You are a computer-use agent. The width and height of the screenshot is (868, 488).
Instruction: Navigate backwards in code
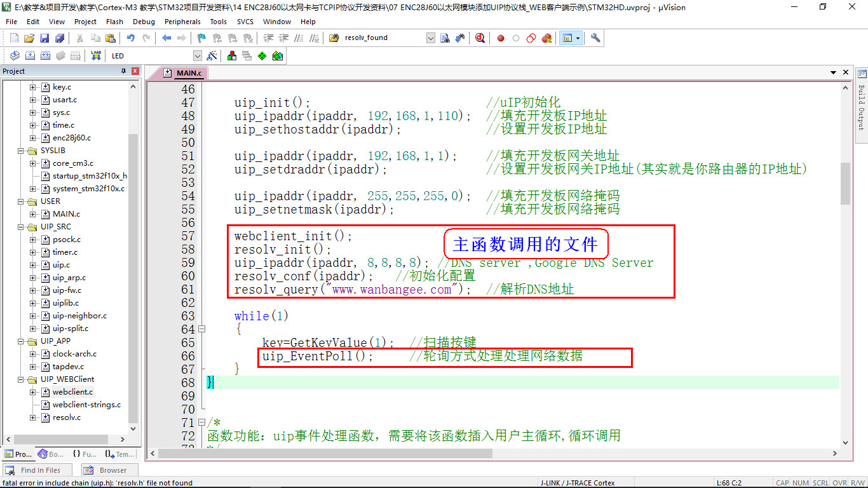pos(166,38)
